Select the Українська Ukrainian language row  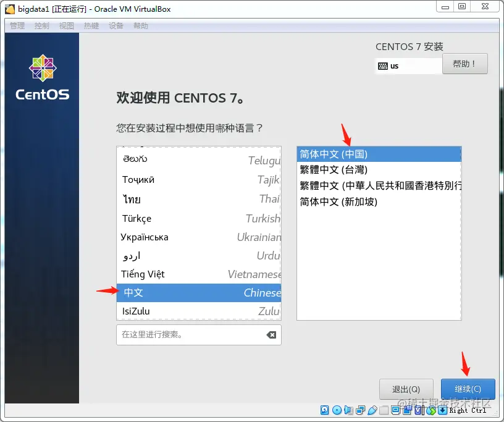(x=199, y=237)
